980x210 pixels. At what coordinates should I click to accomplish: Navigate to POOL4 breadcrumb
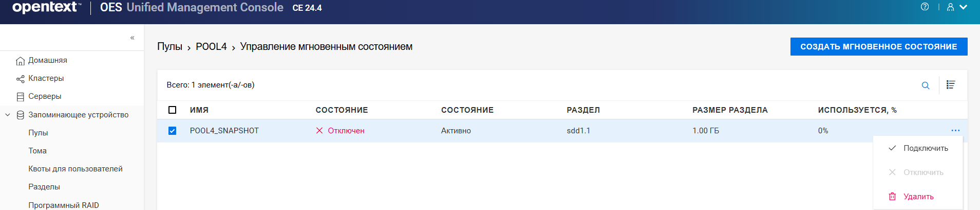211,47
